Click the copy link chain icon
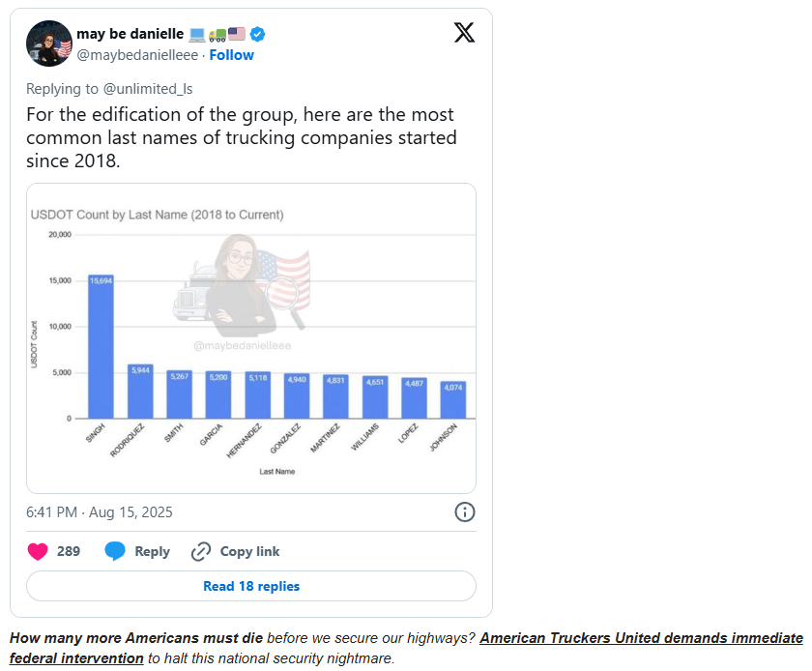The image size is (812, 671). pyautogui.click(x=201, y=551)
